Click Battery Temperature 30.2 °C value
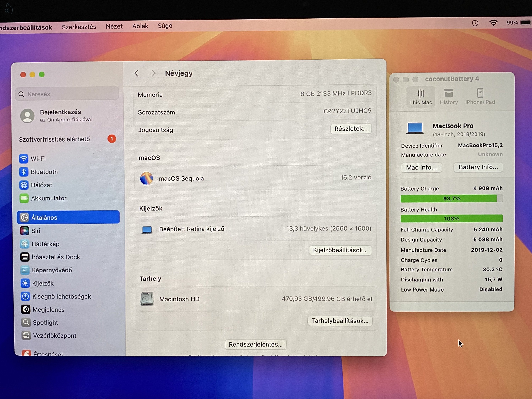532x399 pixels. [492, 270]
